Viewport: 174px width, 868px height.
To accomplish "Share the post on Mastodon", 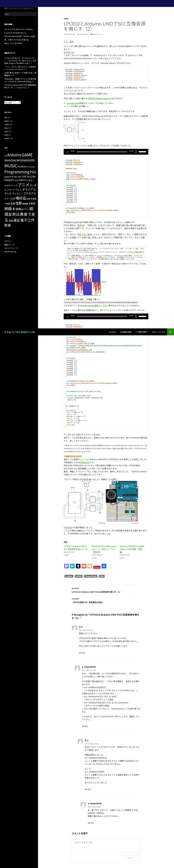I will (67, 566).
